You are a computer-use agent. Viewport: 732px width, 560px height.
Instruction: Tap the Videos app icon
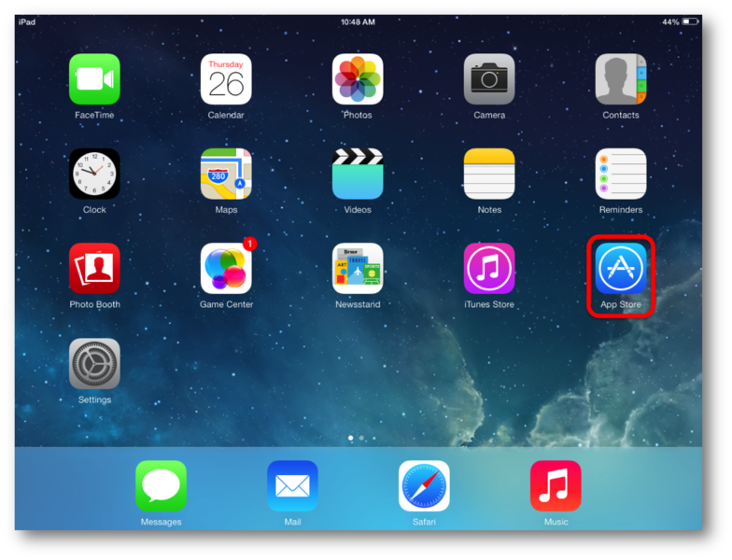pyautogui.click(x=358, y=174)
